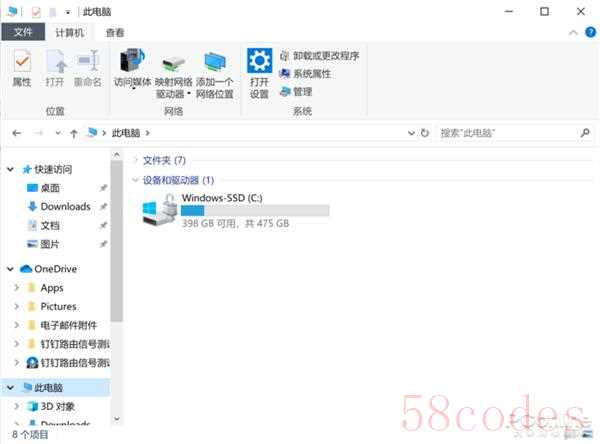Image resolution: width=600 pixels, height=444 pixels.
Task: Click the search magnifier icon
Action: click(585, 133)
